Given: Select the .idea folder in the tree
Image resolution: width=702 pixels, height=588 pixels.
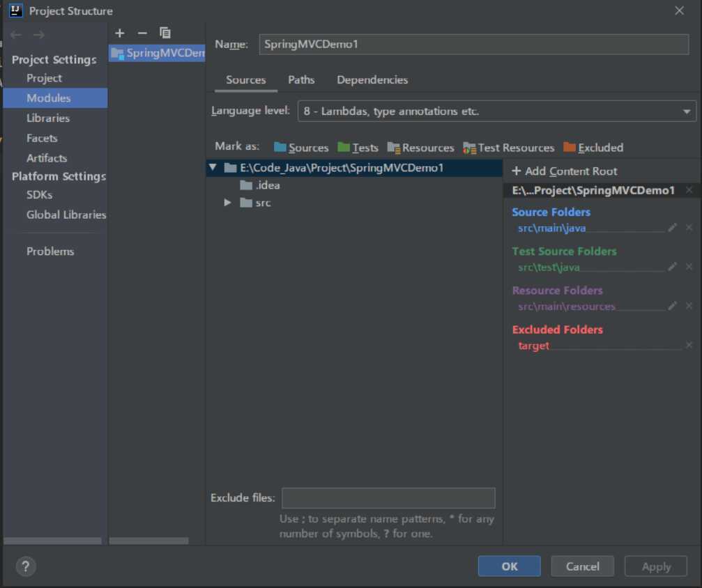Looking at the screenshot, I should pyautogui.click(x=259, y=185).
